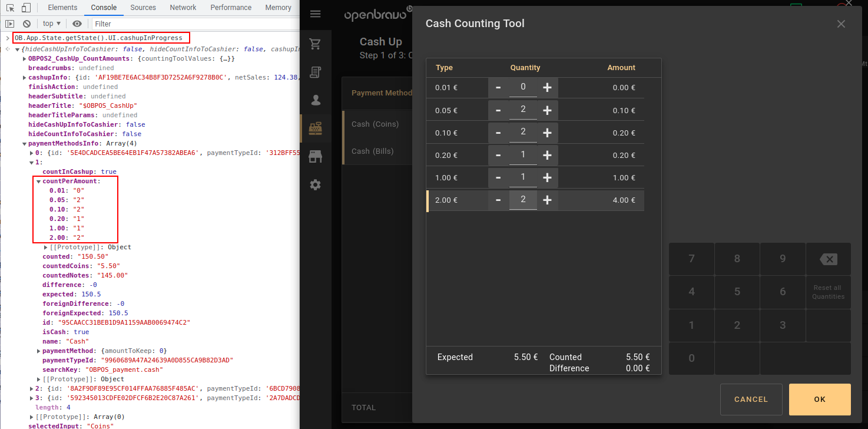
Task: Show the console sidebar icon
Action: click(x=10, y=24)
